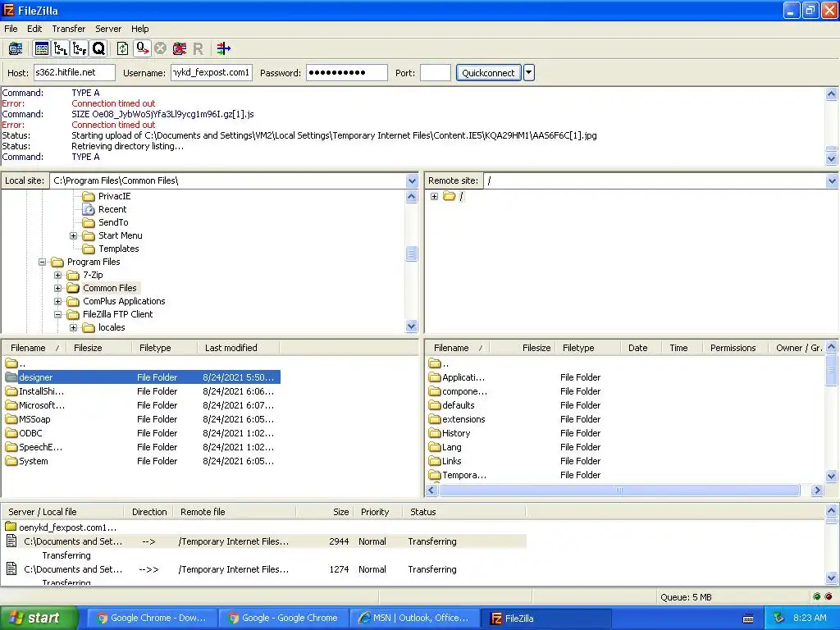
Task: Click the System folder icon in local list
Action: point(11,461)
